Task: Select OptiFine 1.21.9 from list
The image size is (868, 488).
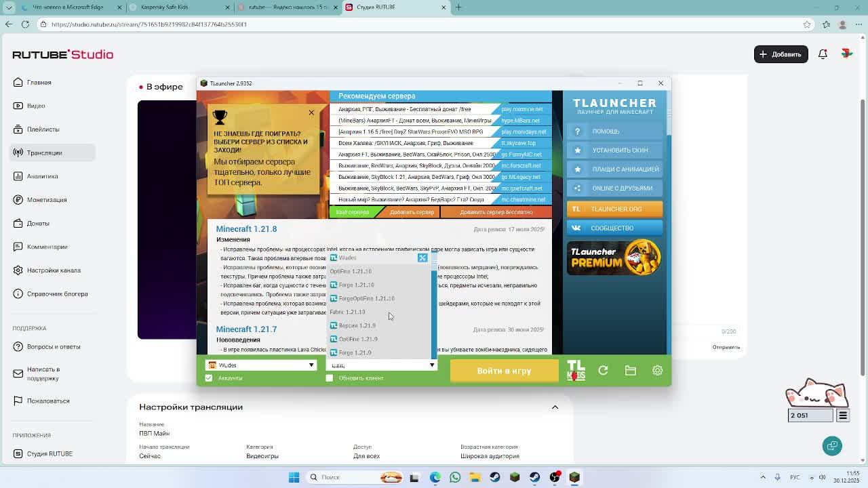Action: 379,339
